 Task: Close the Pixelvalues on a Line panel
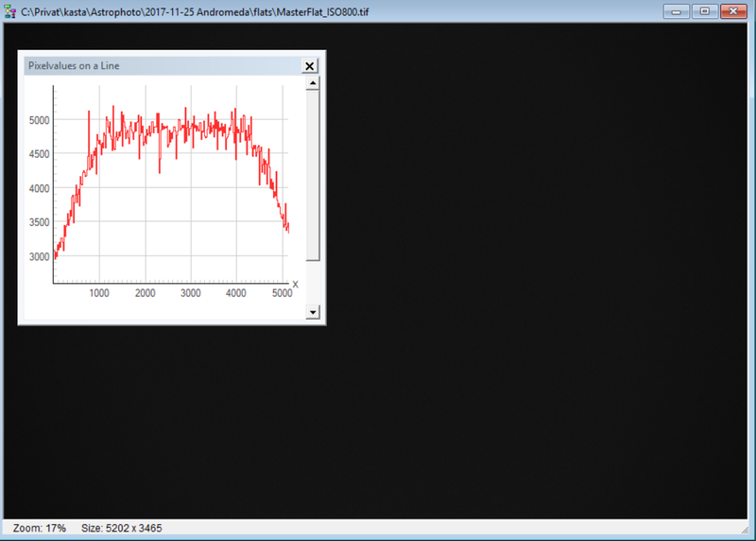point(310,66)
